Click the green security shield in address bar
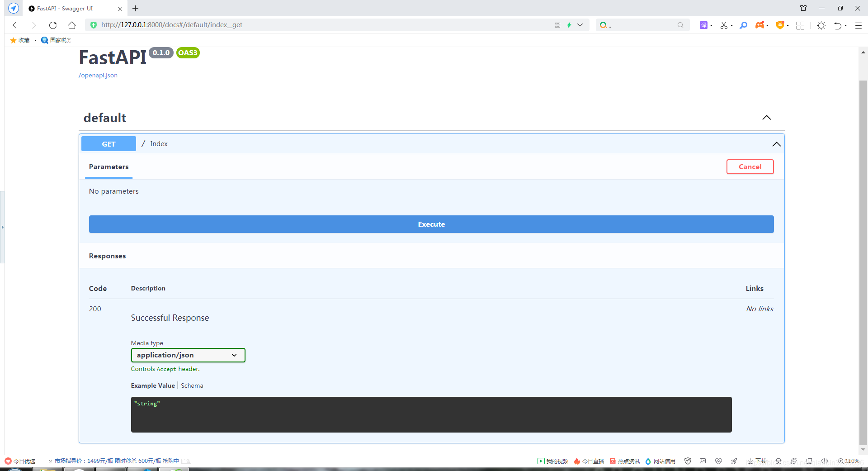 tap(94, 25)
